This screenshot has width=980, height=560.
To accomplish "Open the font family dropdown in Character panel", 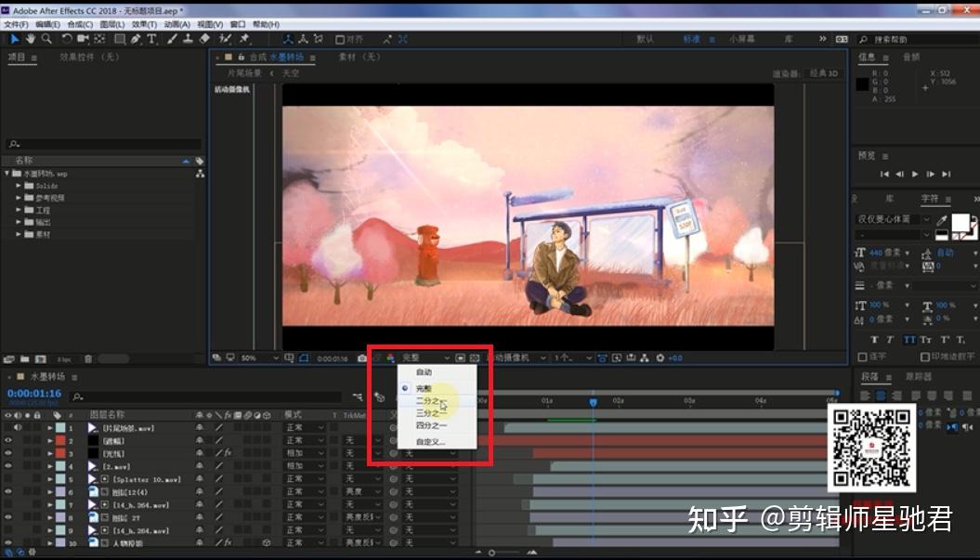I will (x=893, y=219).
